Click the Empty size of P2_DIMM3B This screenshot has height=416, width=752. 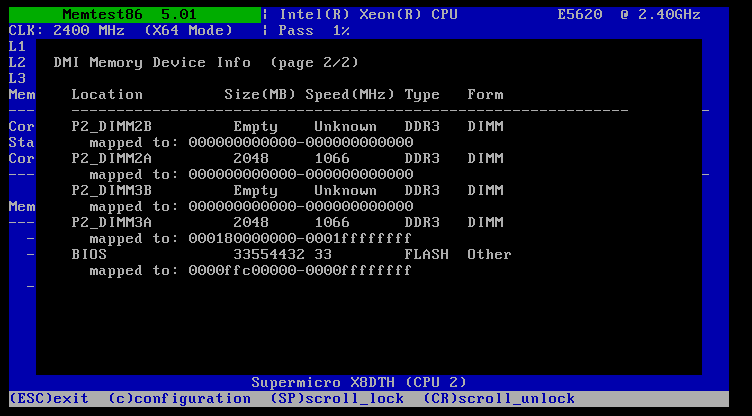(x=256, y=191)
